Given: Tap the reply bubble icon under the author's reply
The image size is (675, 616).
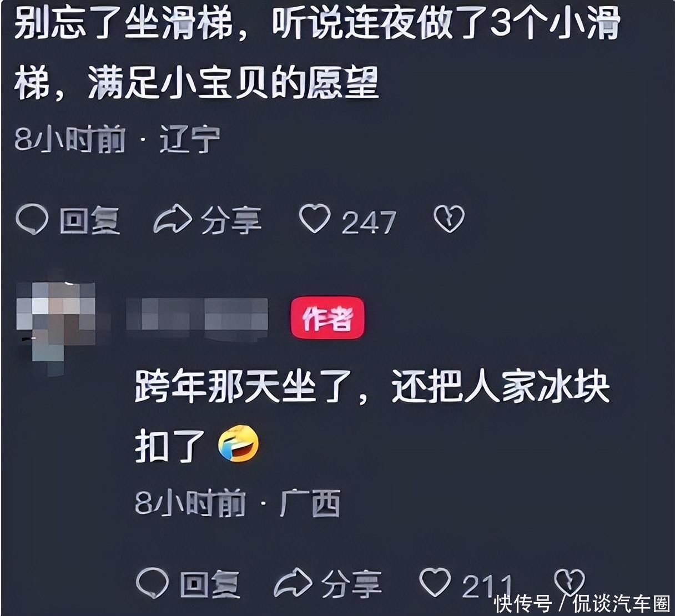Looking at the screenshot, I should [152, 583].
